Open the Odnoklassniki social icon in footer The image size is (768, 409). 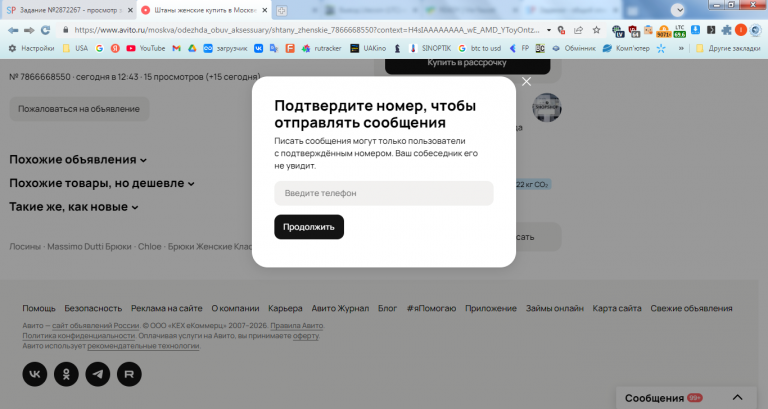click(x=66, y=374)
